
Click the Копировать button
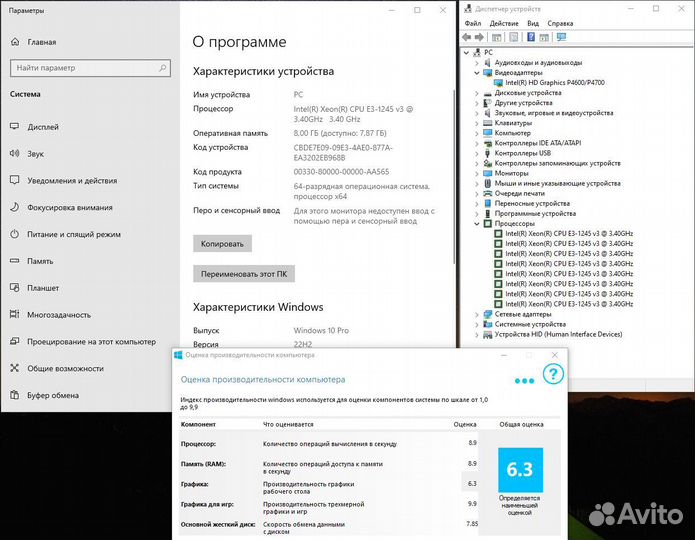pyautogui.click(x=222, y=243)
